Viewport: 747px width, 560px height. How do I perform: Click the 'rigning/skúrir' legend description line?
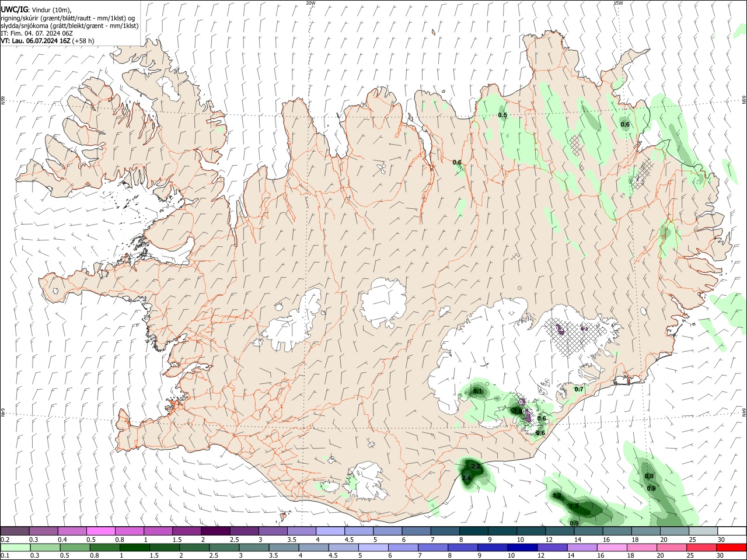[68, 18]
